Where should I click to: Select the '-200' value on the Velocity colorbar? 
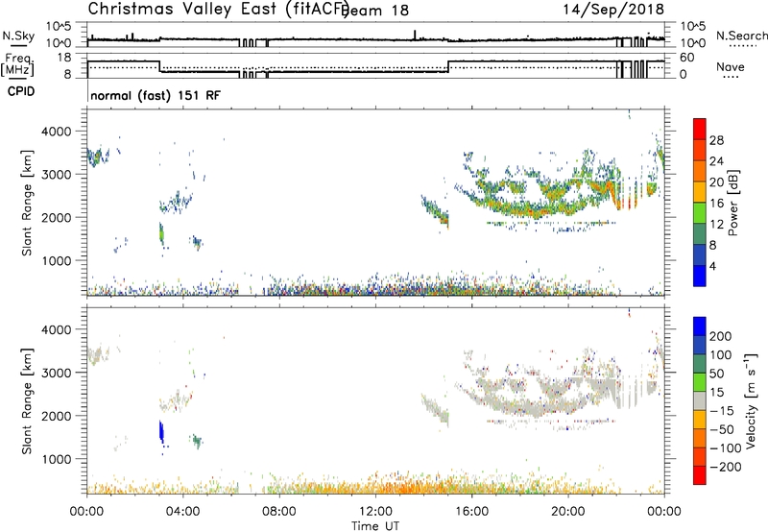click(x=725, y=467)
